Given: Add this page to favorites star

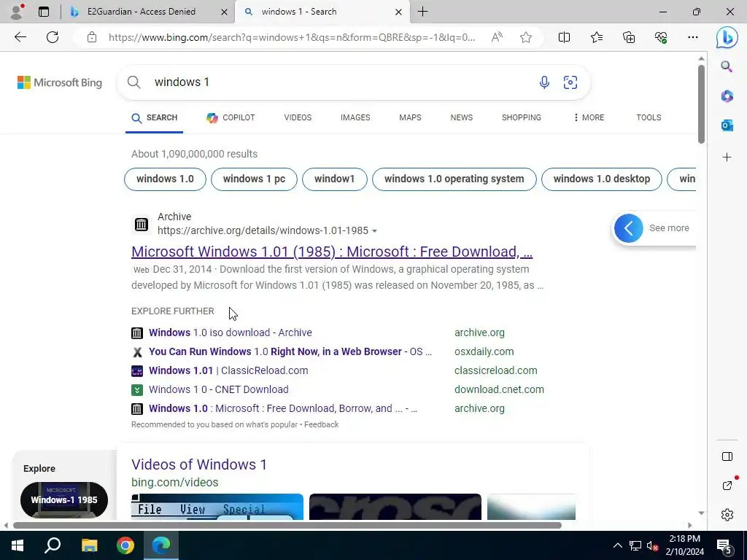Looking at the screenshot, I should click(x=526, y=37).
